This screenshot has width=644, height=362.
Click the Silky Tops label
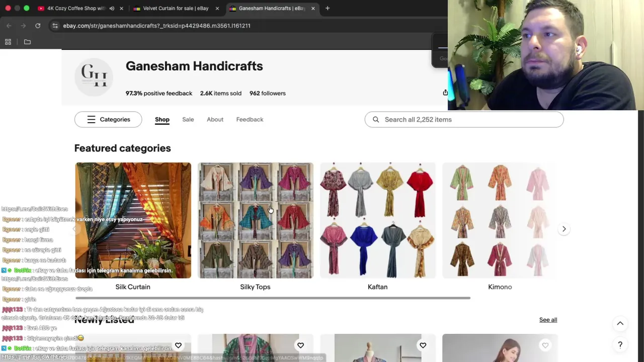[x=255, y=287]
